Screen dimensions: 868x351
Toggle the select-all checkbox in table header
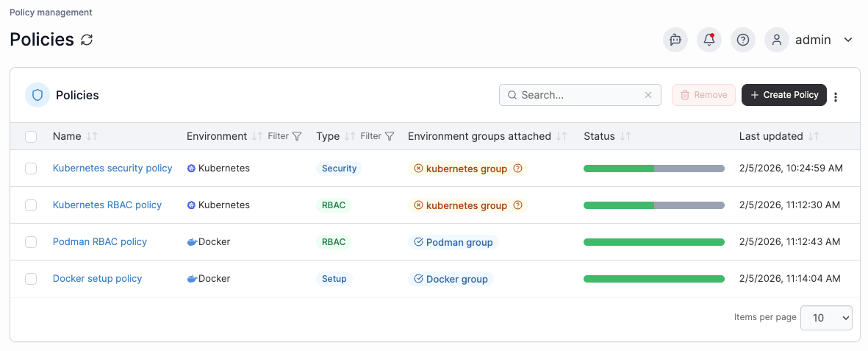click(x=31, y=136)
